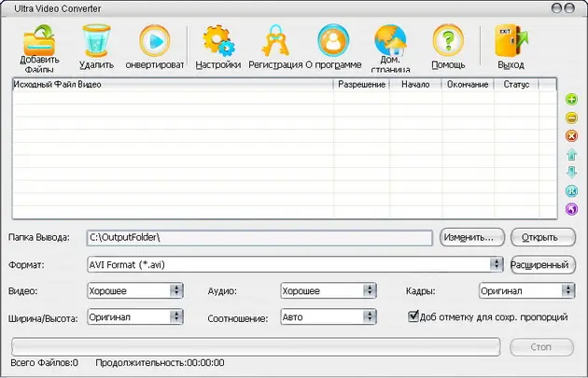This screenshot has width=588, height=378.
Task: Click the Папка Вывода path field
Action: click(259, 238)
